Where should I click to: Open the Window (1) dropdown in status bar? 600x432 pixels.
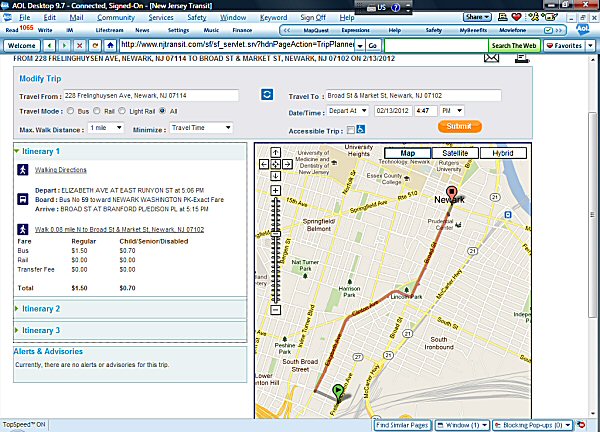click(x=463, y=425)
